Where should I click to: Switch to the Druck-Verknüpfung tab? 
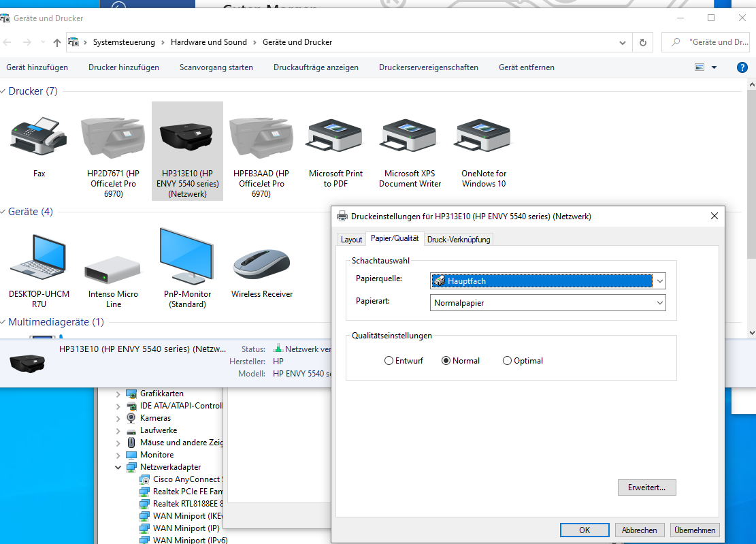tap(459, 239)
